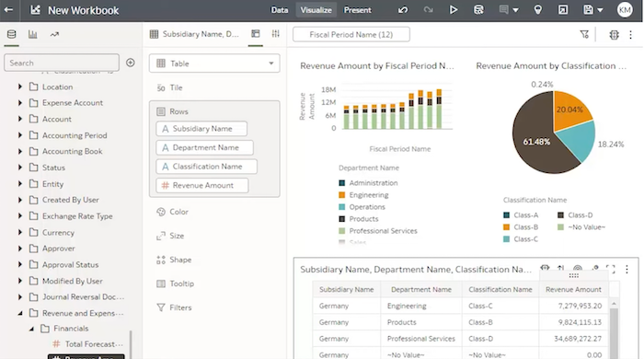Go back using the left arrow
The image size is (644, 359).
pos(8,10)
